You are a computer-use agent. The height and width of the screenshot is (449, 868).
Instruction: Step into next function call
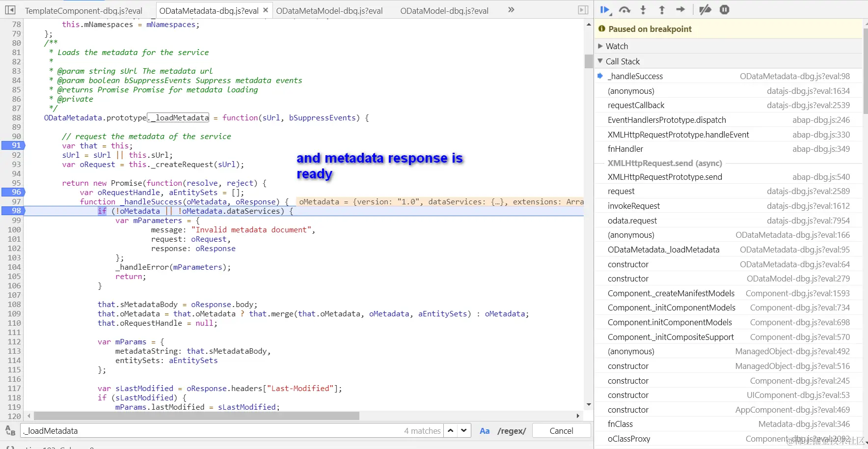click(643, 10)
